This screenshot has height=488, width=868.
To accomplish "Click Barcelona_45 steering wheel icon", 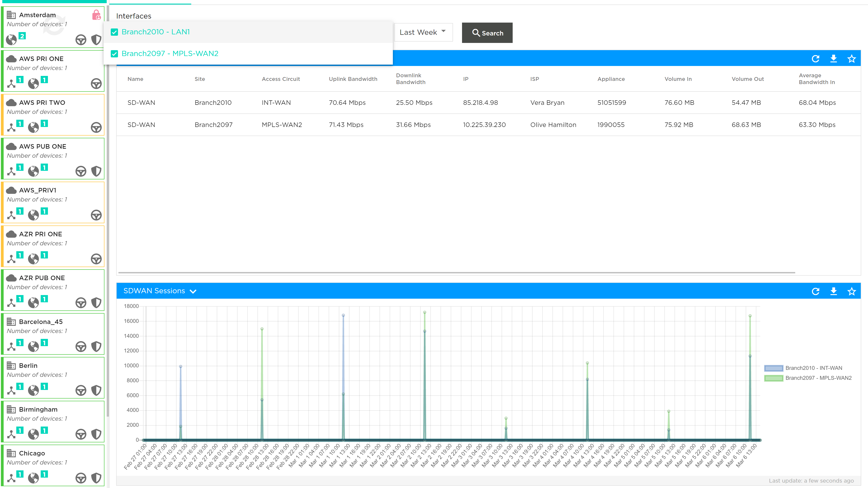I will (x=81, y=346).
